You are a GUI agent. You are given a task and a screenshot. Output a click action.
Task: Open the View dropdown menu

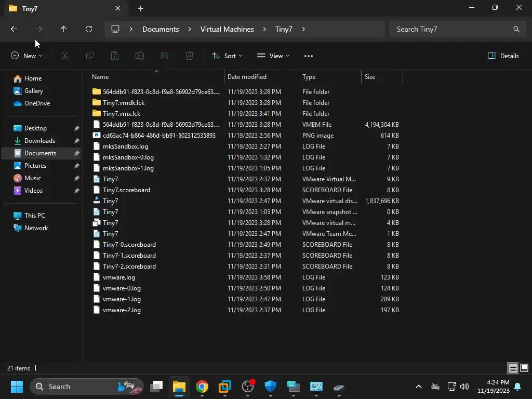(273, 56)
